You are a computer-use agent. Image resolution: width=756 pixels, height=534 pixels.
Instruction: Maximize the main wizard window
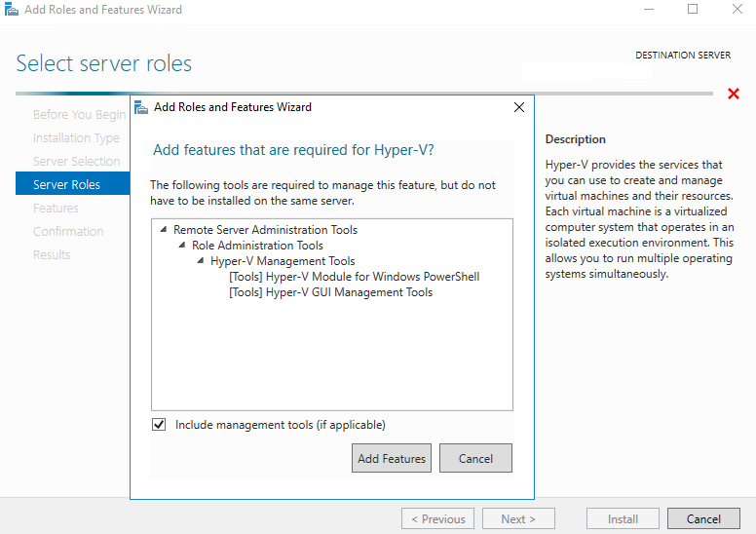point(693,10)
